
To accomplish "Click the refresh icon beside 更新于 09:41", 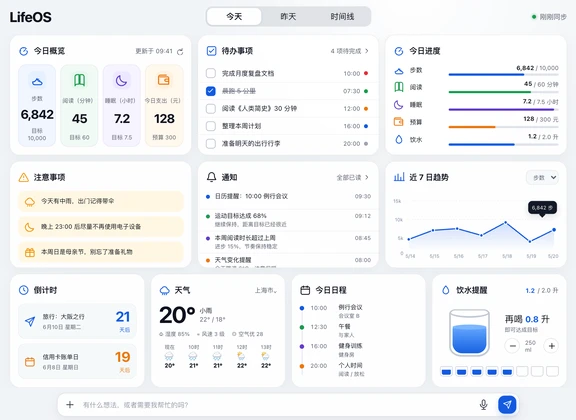I will (x=180, y=51).
